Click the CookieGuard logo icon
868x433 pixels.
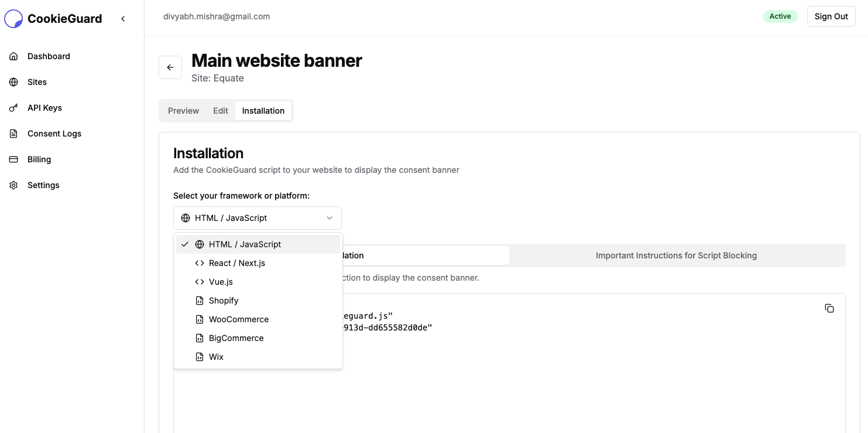pos(13,18)
